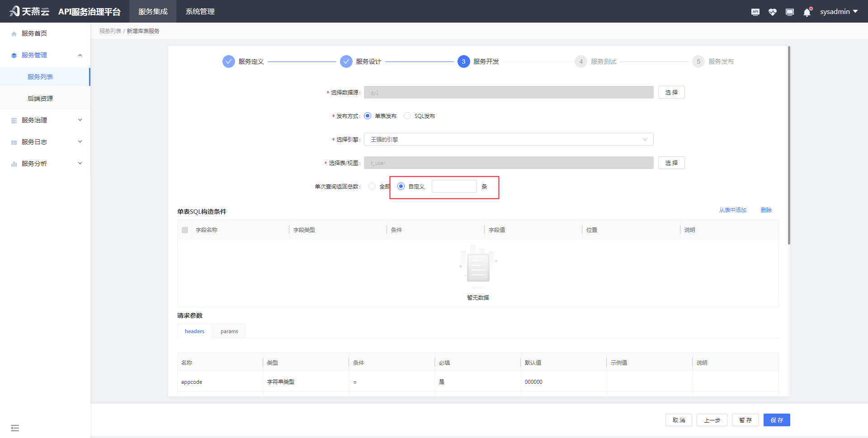Viewport: 868px width, 438px height.
Task: Open the heartbeat health monitor icon
Action: click(772, 12)
